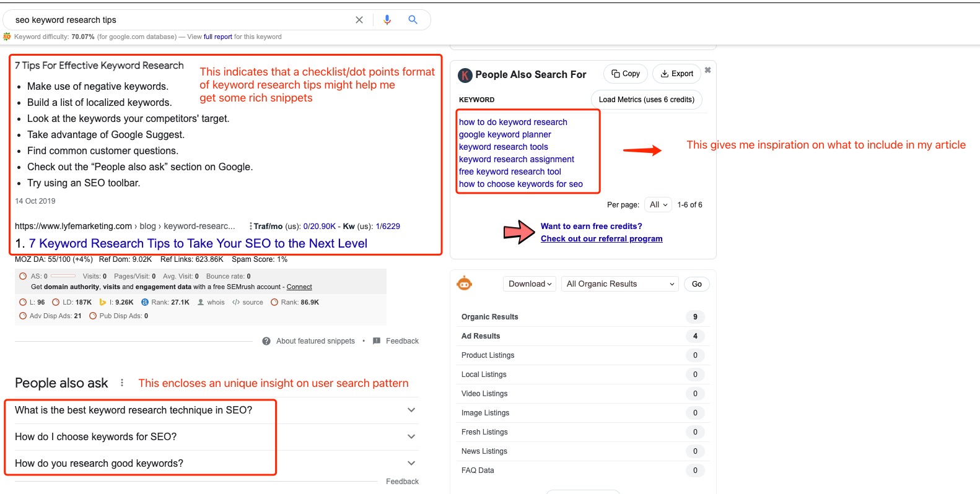
Task: Click the whois person icon
Action: (201, 302)
